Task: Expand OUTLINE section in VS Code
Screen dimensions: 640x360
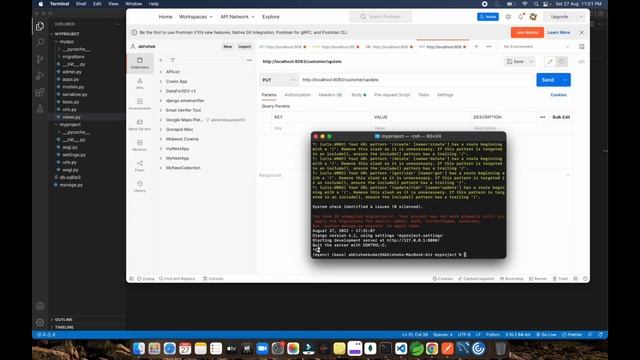Action: coord(63,320)
